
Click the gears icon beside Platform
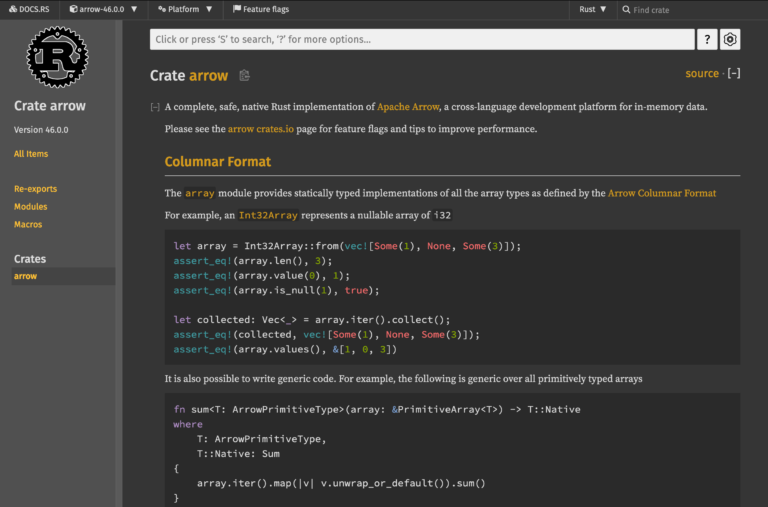click(x=162, y=9)
